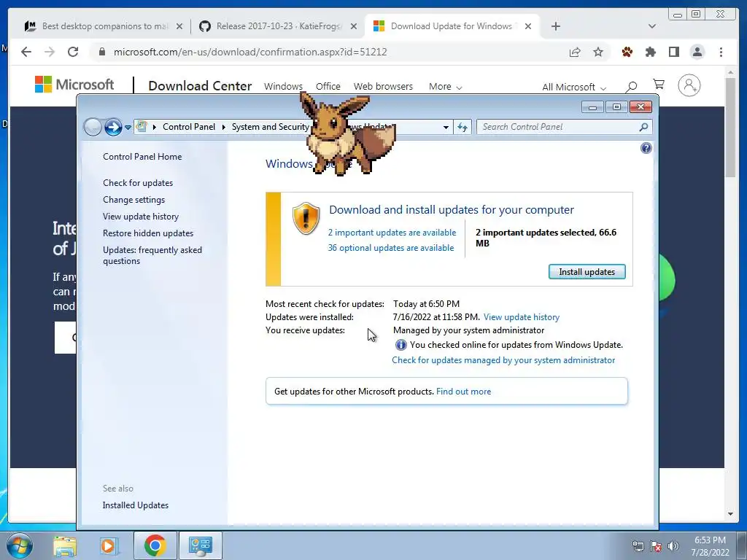Image resolution: width=747 pixels, height=560 pixels.
Task: Click the Install updates button
Action: coord(587,272)
